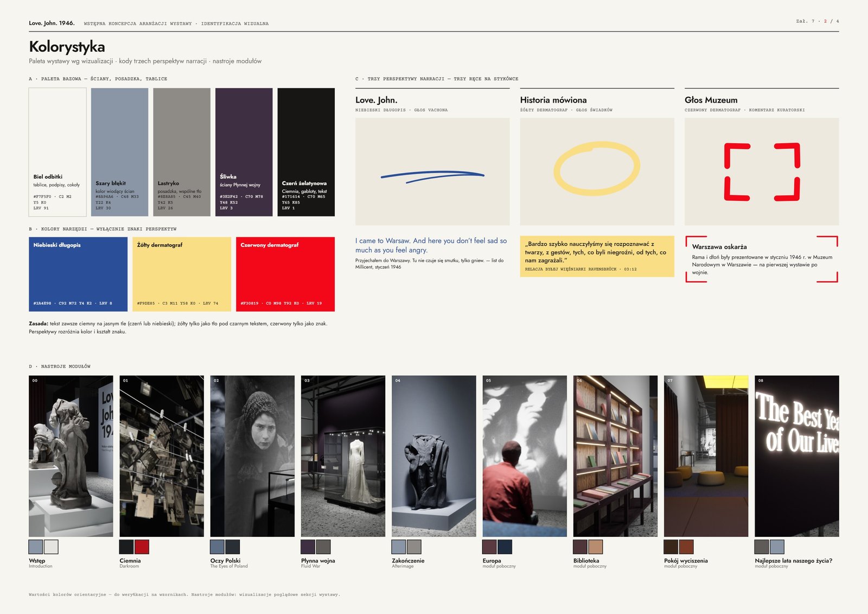Click the blue pen stroke sample image
The width and height of the screenshot is (868, 614).
[x=432, y=172]
